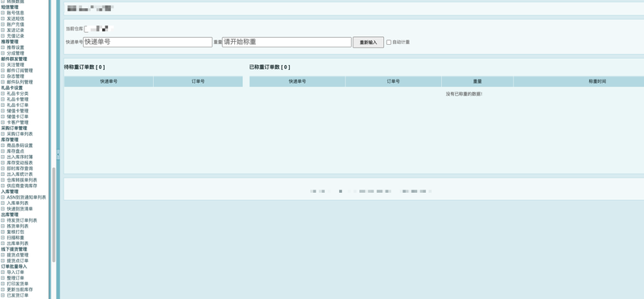Click 订单号 header in the 已称重 table

pyautogui.click(x=394, y=82)
